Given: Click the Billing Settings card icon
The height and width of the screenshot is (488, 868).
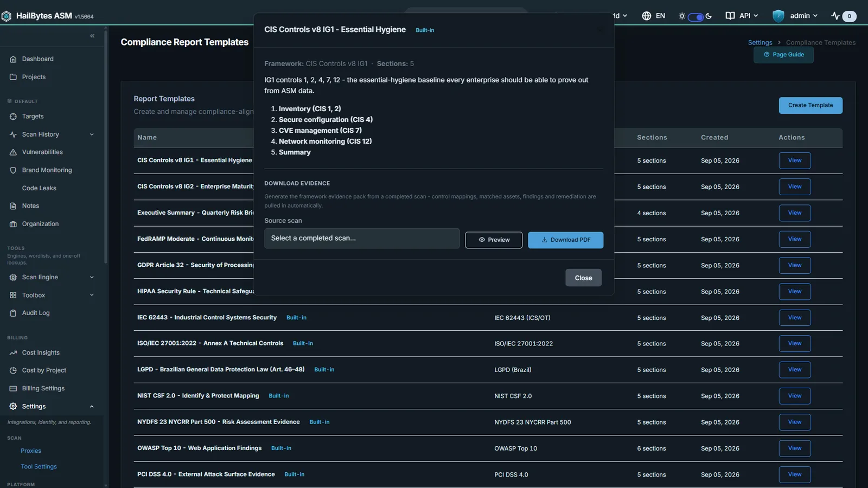Looking at the screenshot, I should [13, 388].
